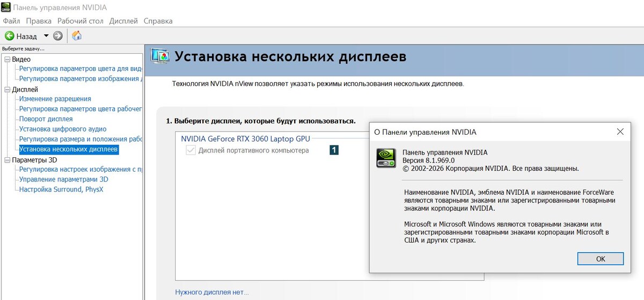This screenshot has width=644, height=300.
Task: Click the Выберите задачу header text
Action: (x=24, y=49)
